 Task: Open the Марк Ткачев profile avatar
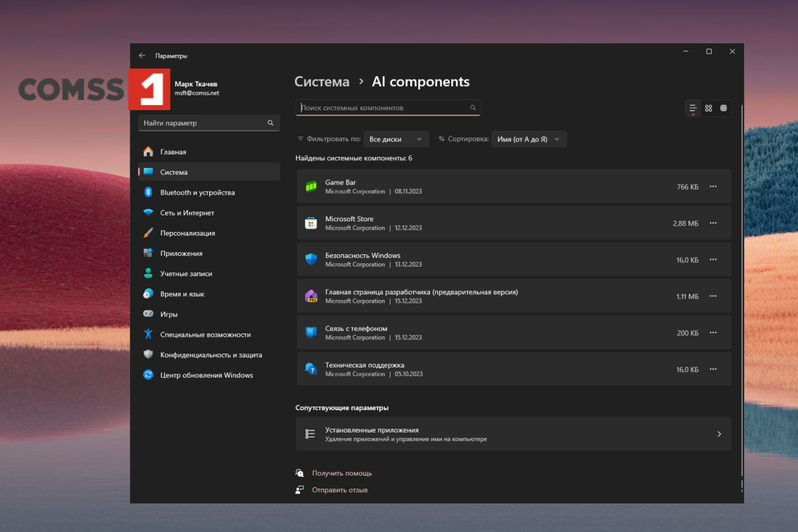click(149, 89)
